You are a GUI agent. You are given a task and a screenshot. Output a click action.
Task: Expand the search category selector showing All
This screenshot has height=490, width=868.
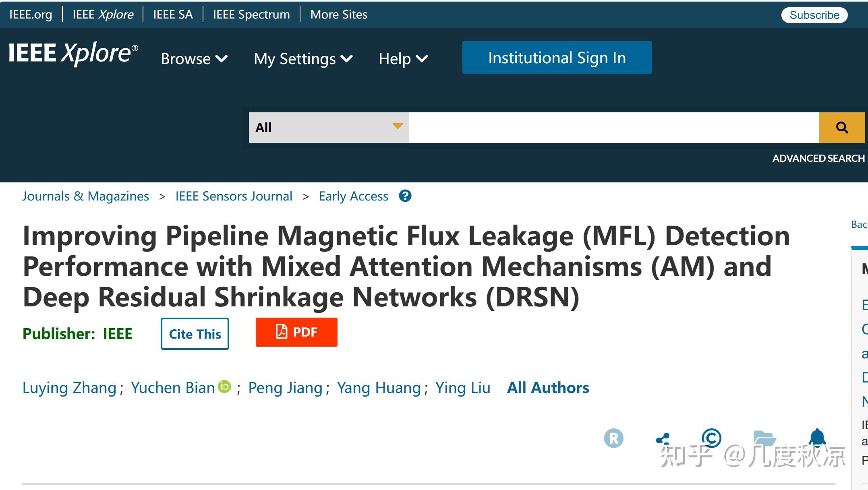tap(327, 127)
